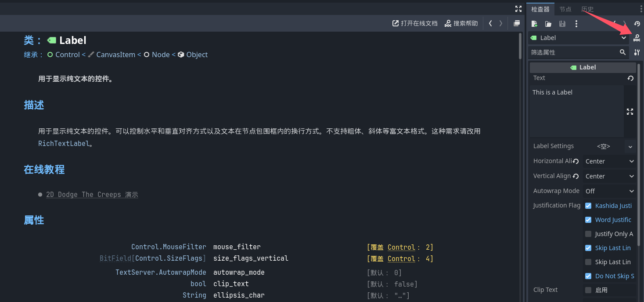Image resolution: width=644 pixels, height=302 pixels.
Task: Follow the RichTextLabel link
Action: click(x=64, y=143)
